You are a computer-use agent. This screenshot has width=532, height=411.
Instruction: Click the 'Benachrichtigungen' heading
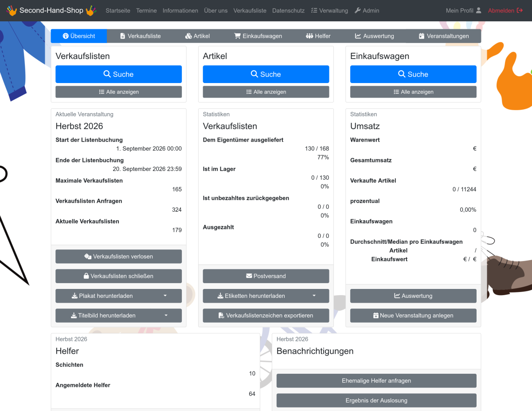pyautogui.click(x=315, y=351)
